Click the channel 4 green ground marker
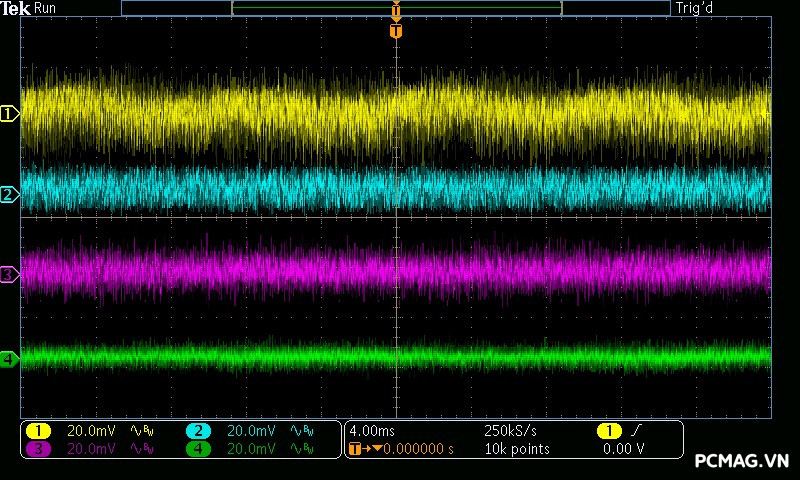 click(x=9, y=358)
